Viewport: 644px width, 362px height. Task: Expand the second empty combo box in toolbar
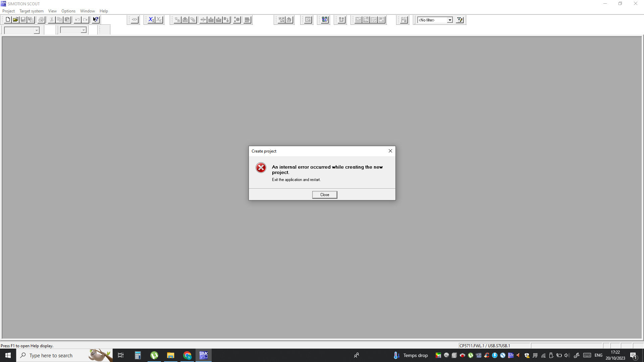pyautogui.click(x=84, y=31)
